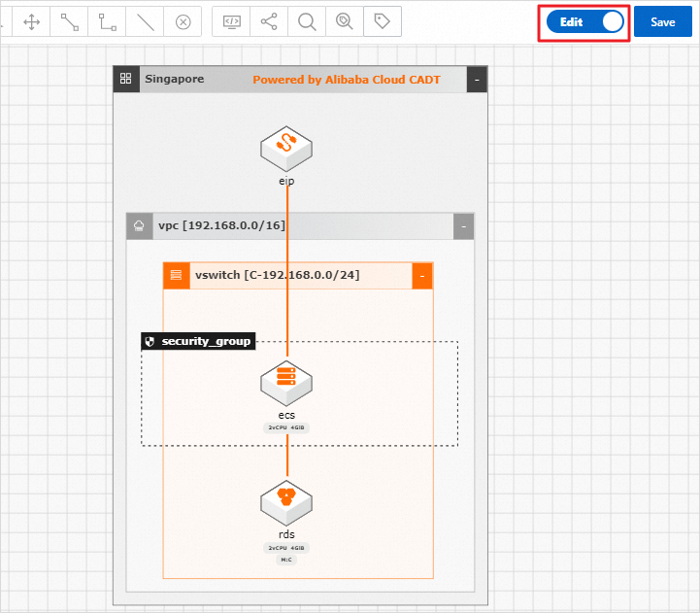Save the architecture diagram

pos(662,22)
